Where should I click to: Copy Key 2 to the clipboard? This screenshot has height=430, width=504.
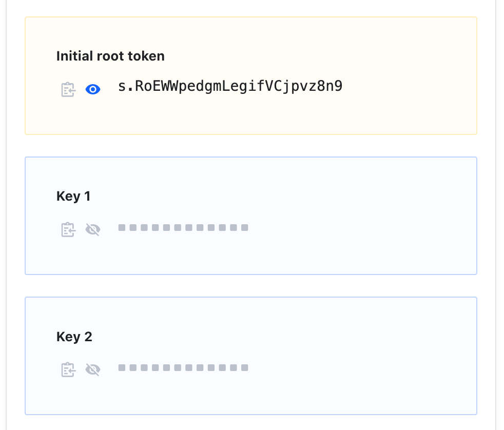pyautogui.click(x=68, y=369)
